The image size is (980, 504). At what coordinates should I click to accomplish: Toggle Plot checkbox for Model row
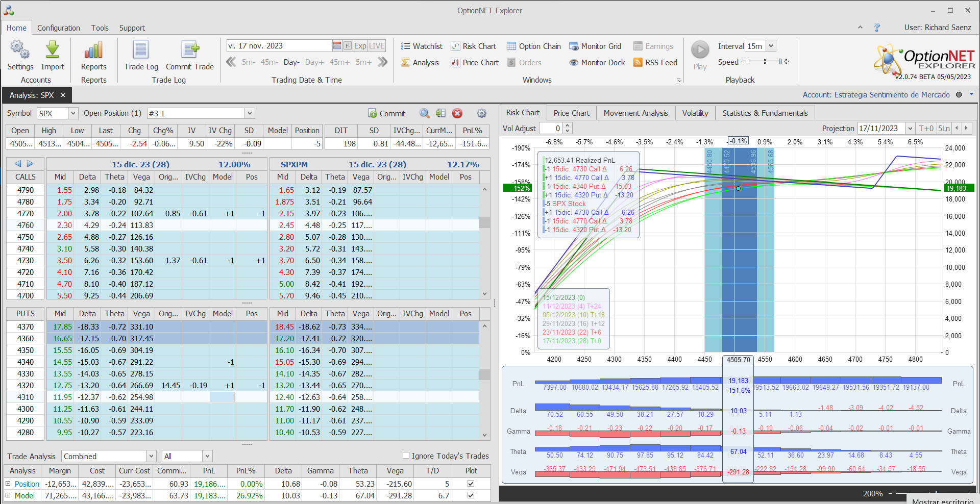pyautogui.click(x=471, y=495)
